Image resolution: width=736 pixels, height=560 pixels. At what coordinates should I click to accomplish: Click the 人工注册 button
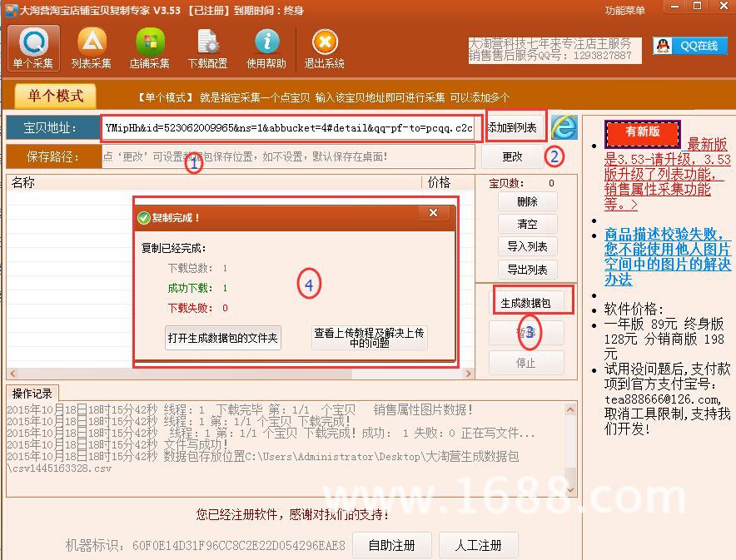(x=478, y=545)
